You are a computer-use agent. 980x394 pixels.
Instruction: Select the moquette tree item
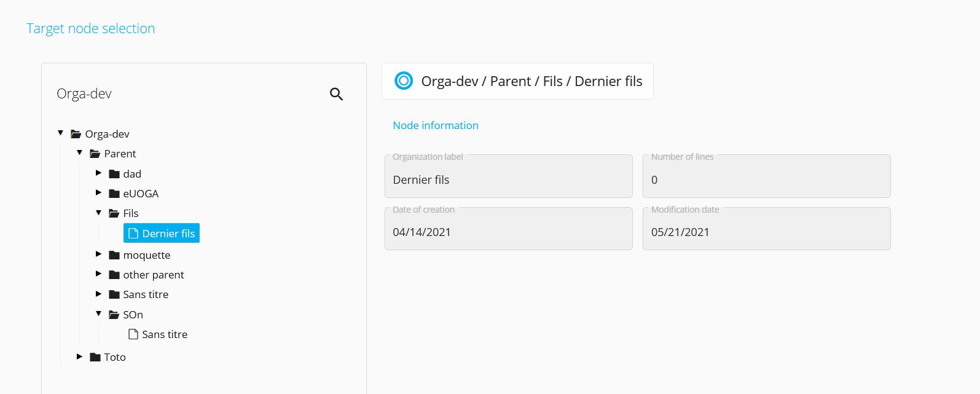click(x=147, y=255)
